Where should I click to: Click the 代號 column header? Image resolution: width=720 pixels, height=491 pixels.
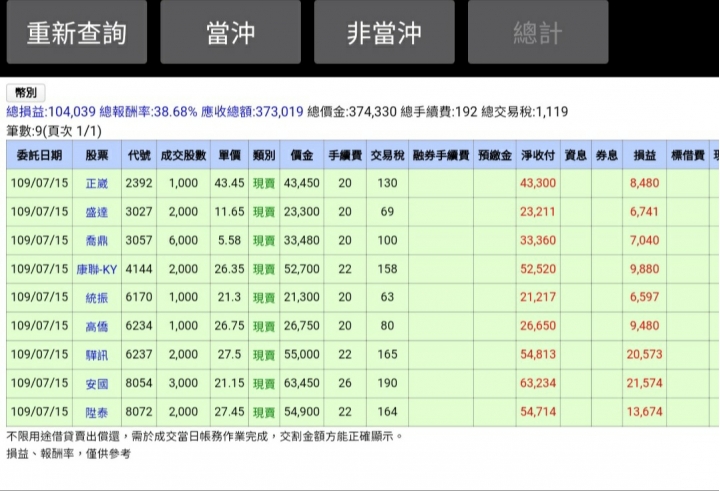point(139,155)
